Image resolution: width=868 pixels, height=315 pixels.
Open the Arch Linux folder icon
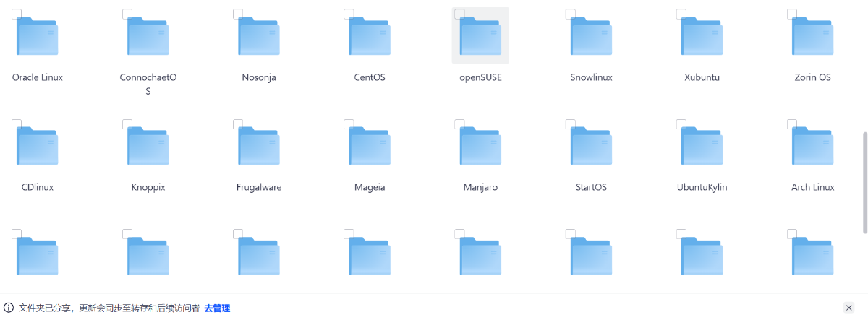coord(812,146)
